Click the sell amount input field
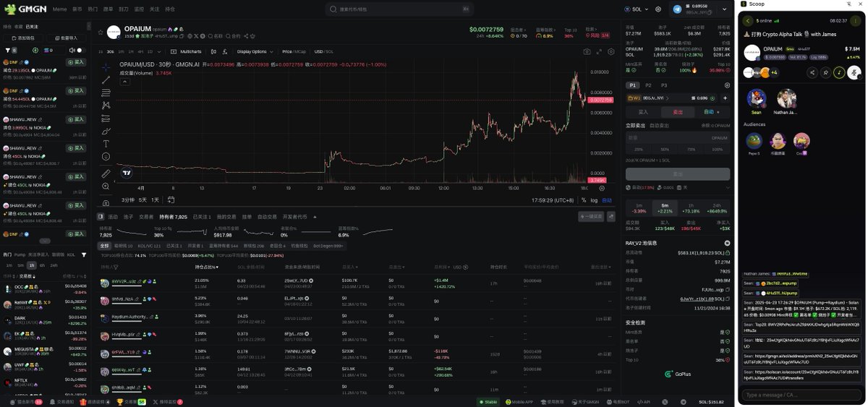868x407 pixels. click(x=678, y=137)
